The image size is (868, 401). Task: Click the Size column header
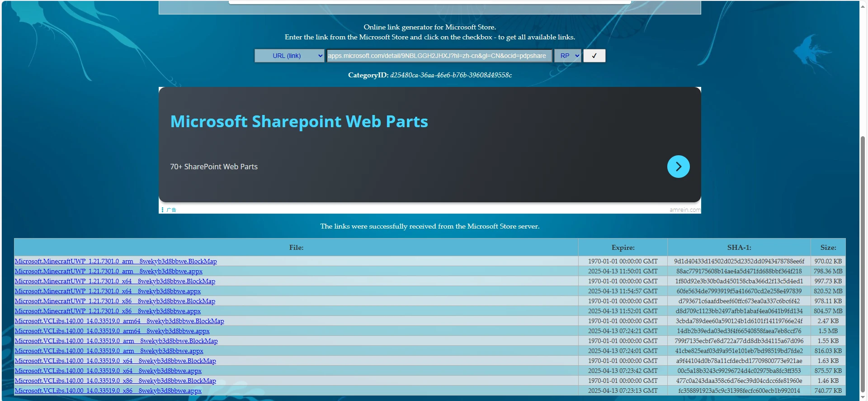828,248
